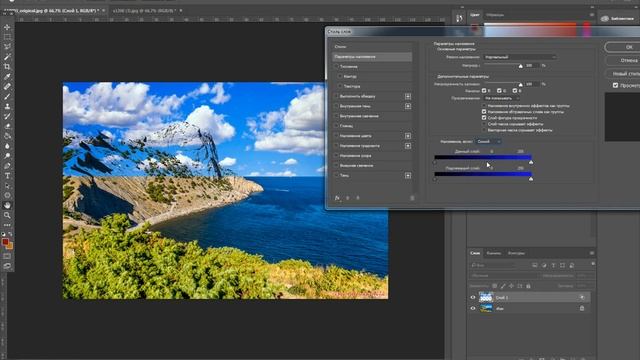Add another Stroke effect with the plus button
This screenshot has height=360, width=640.
(x=408, y=96)
